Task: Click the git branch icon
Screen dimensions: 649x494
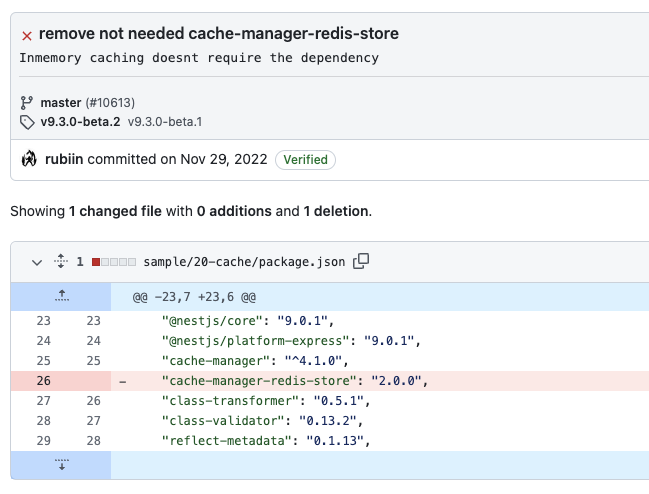Action: pyautogui.click(x=27, y=103)
